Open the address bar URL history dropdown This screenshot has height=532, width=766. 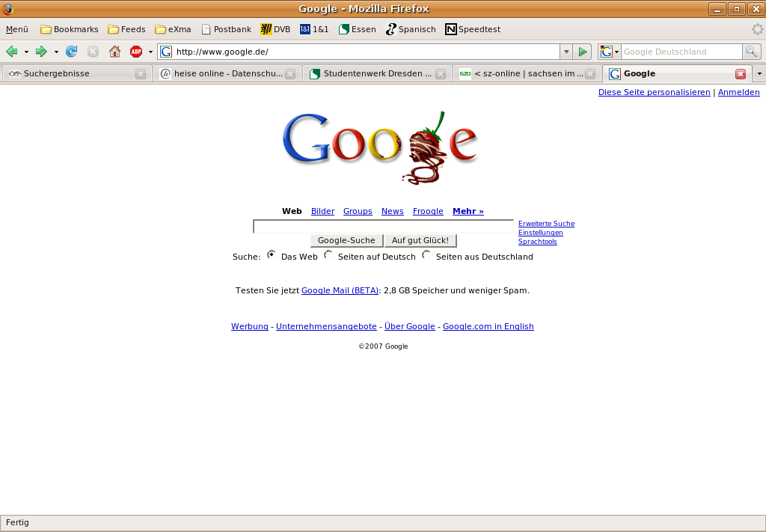point(566,52)
